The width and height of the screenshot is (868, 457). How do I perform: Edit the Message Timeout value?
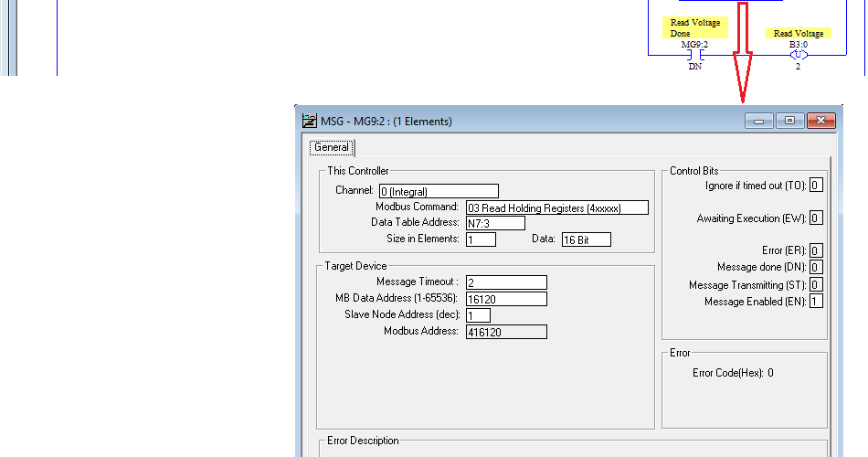[506, 282]
